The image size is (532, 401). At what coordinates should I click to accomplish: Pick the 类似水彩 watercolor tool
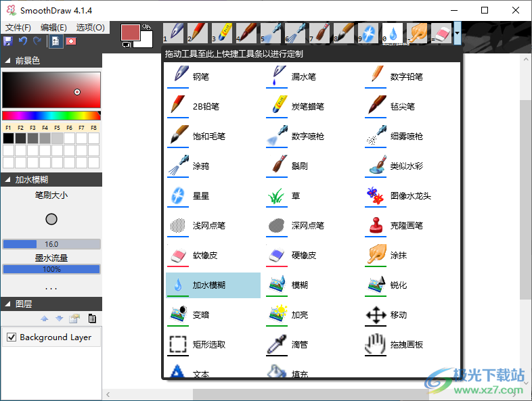click(411, 166)
